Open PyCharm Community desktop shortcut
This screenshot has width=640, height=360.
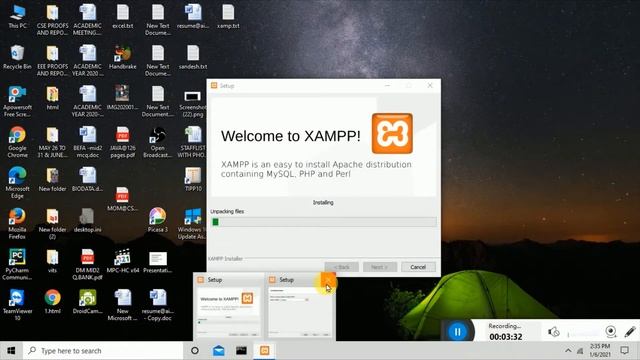pyautogui.click(x=17, y=264)
